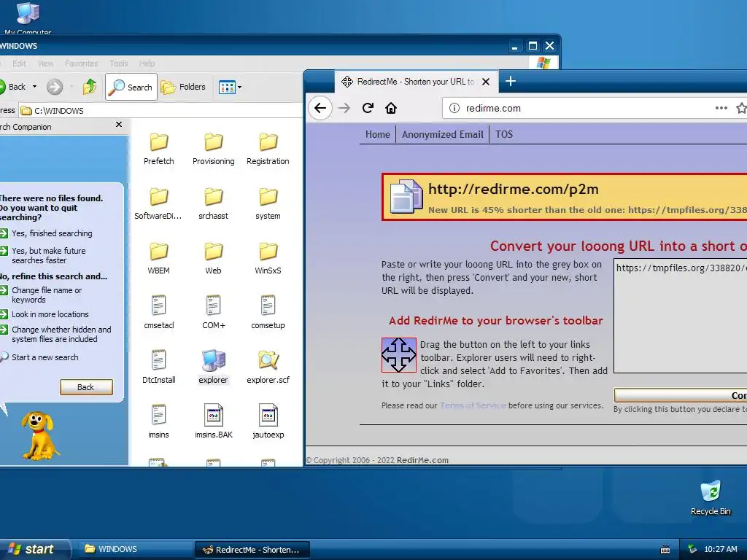Choose 'Change whether hidden and system files'
This screenshot has width=747, height=560.
click(x=61, y=334)
